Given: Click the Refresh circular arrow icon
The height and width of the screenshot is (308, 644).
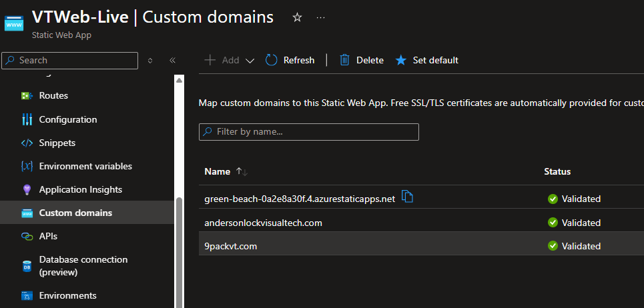Looking at the screenshot, I should click(272, 60).
